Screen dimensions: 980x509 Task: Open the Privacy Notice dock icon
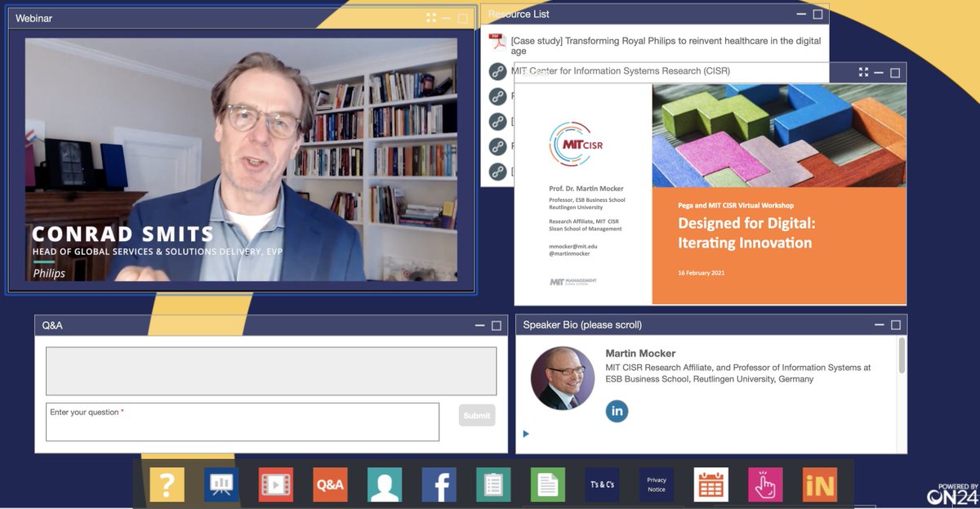(657, 484)
